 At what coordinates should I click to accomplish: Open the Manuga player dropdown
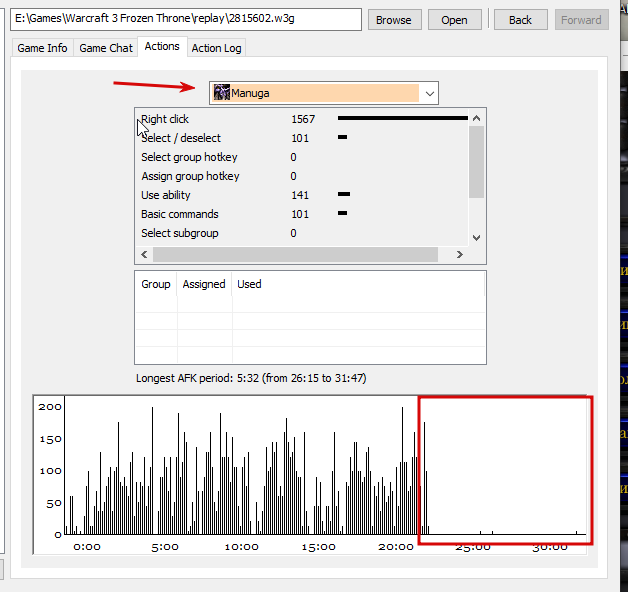(324, 93)
